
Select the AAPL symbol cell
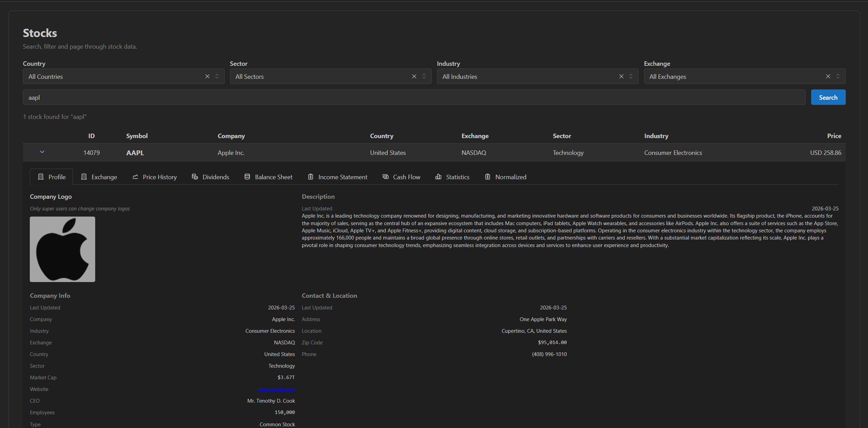point(135,153)
